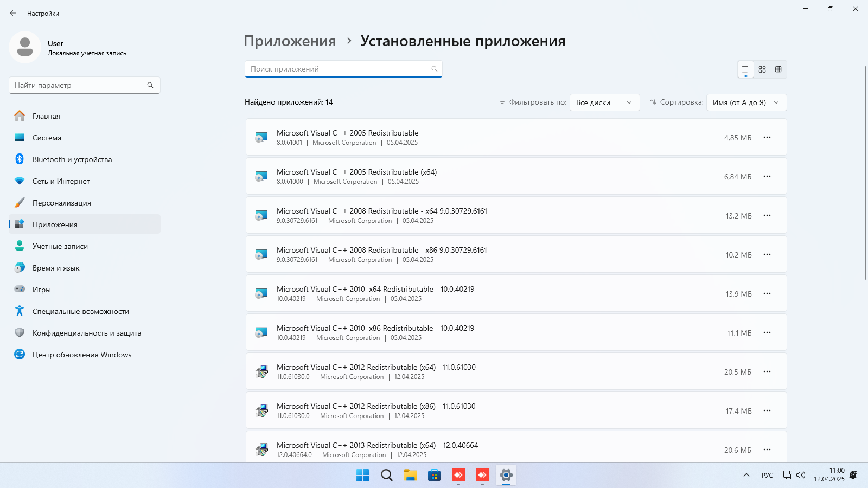The height and width of the screenshot is (488, 868).
Task: Open the clock showing 11:00 12.04.2025
Action: pos(829,475)
